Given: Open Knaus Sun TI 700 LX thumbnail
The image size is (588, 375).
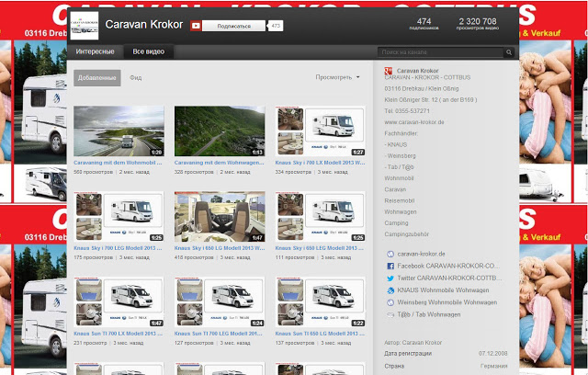Looking at the screenshot, I should [x=119, y=301].
